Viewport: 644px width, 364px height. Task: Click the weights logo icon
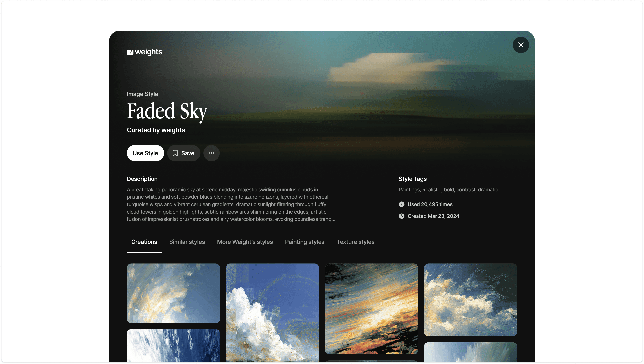click(130, 52)
